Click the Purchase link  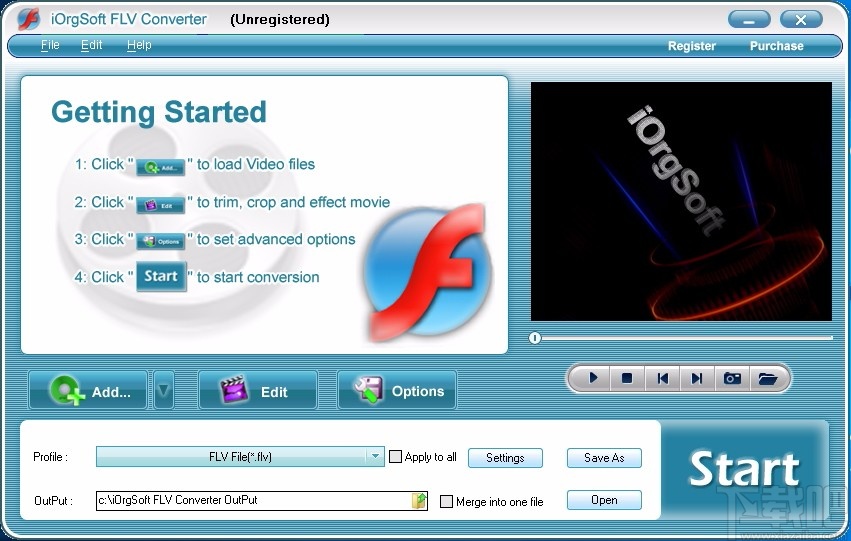click(776, 46)
